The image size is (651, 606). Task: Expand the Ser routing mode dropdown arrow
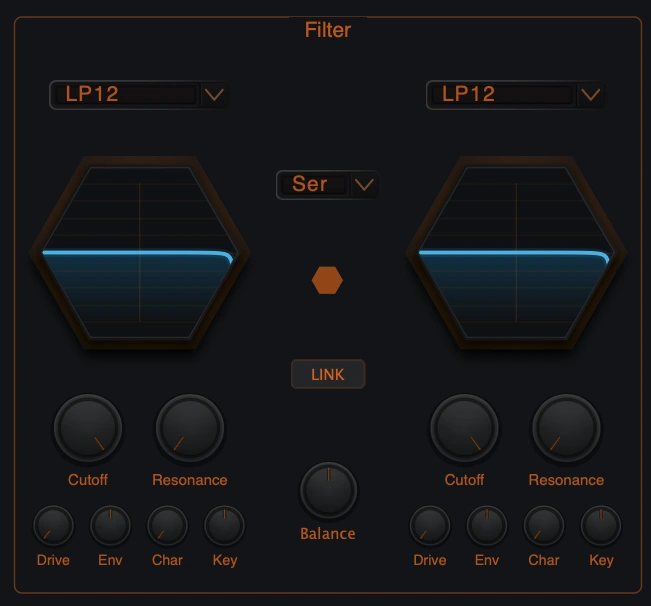coord(364,185)
